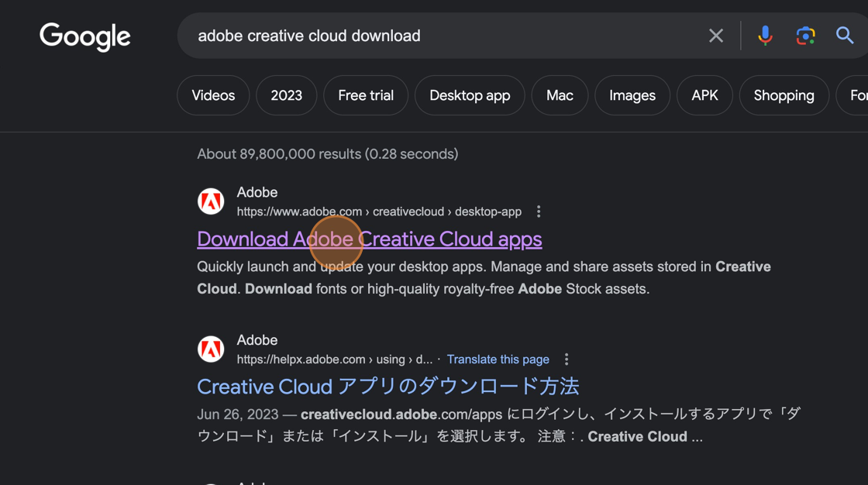Open the three-dot menu on the Japanese result
The height and width of the screenshot is (485, 868).
point(567,359)
